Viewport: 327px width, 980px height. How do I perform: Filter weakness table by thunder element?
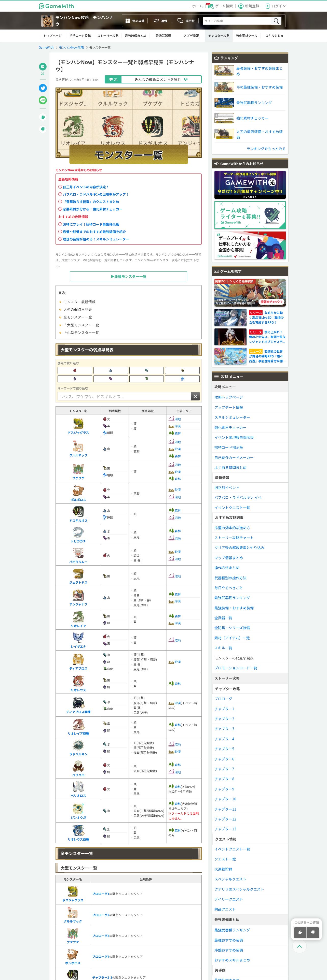point(182,370)
